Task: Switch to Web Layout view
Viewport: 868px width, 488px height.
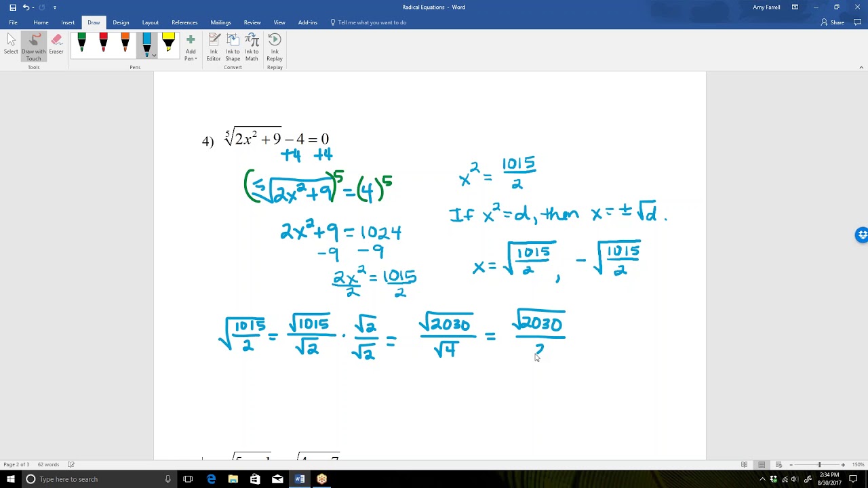Action: pyautogui.click(x=778, y=464)
